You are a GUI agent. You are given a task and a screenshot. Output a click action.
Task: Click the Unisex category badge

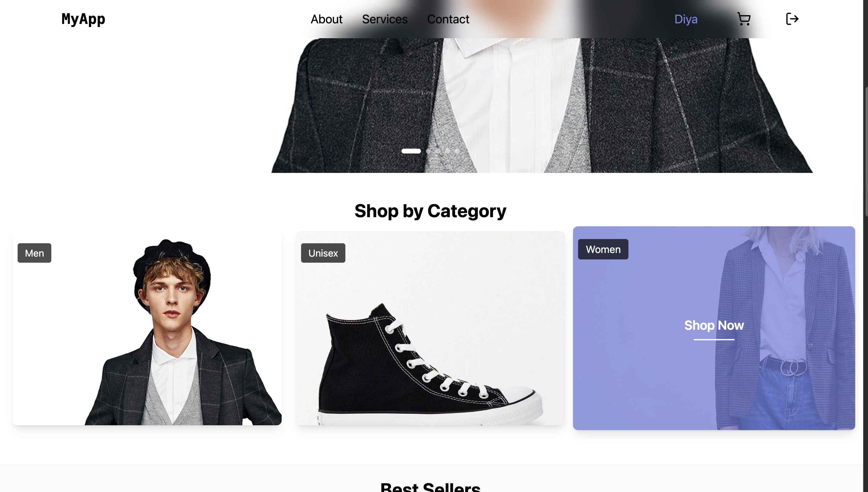323,253
